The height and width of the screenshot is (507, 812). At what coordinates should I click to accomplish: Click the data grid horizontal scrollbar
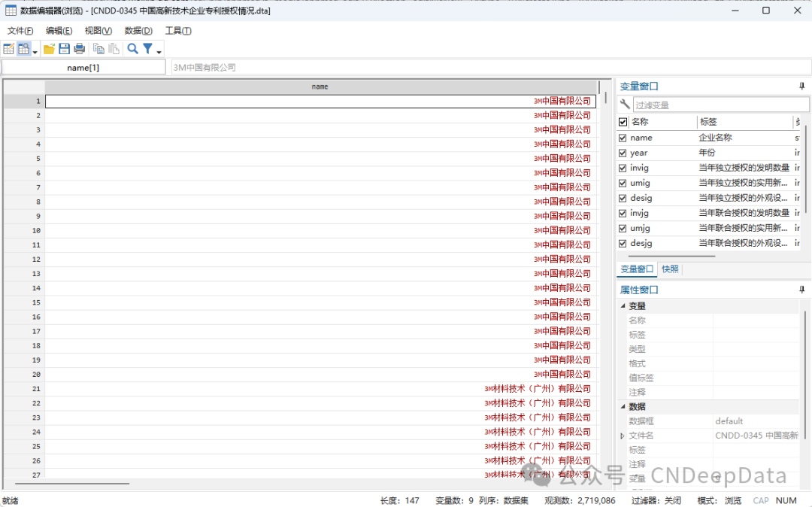click(72, 484)
